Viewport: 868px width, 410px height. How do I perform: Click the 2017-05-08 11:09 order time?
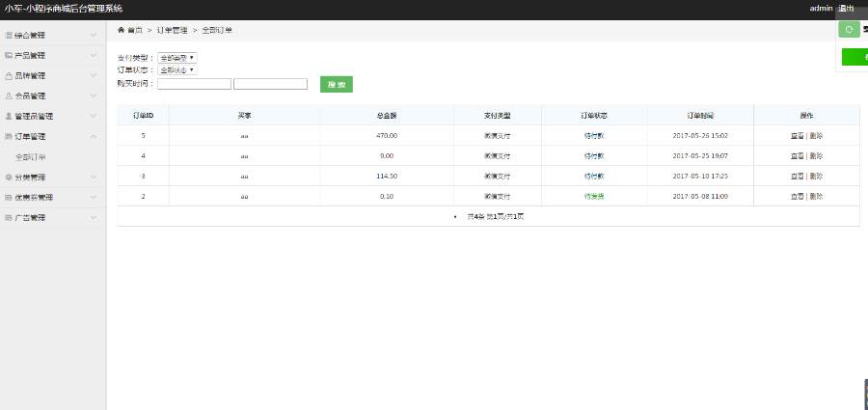pyautogui.click(x=700, y=196)
